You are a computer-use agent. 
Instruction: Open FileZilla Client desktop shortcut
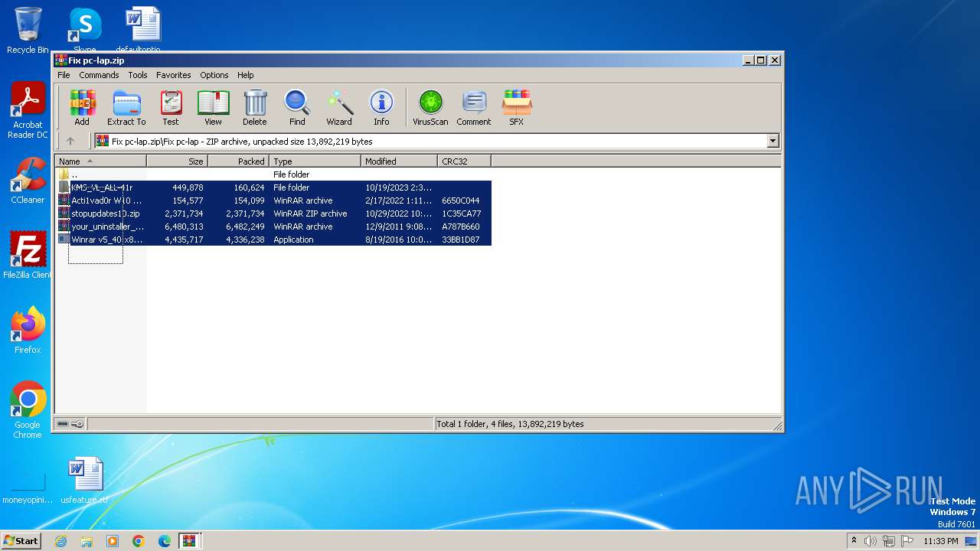[x=28, y=256]
